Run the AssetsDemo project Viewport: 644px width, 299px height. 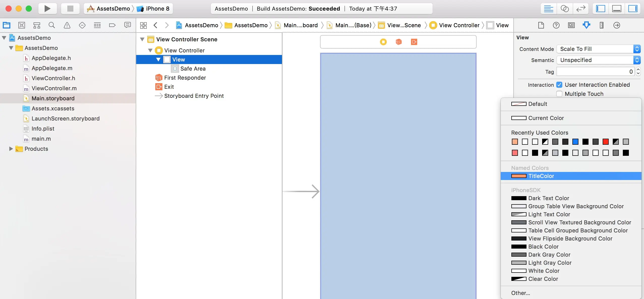tap(47, 8)
